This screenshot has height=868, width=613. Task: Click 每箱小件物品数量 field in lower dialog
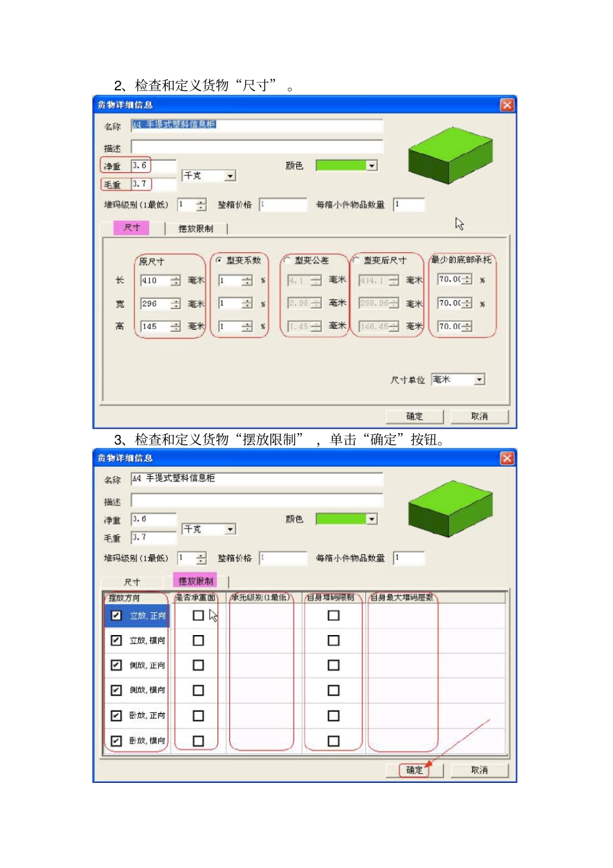(409, 558)
